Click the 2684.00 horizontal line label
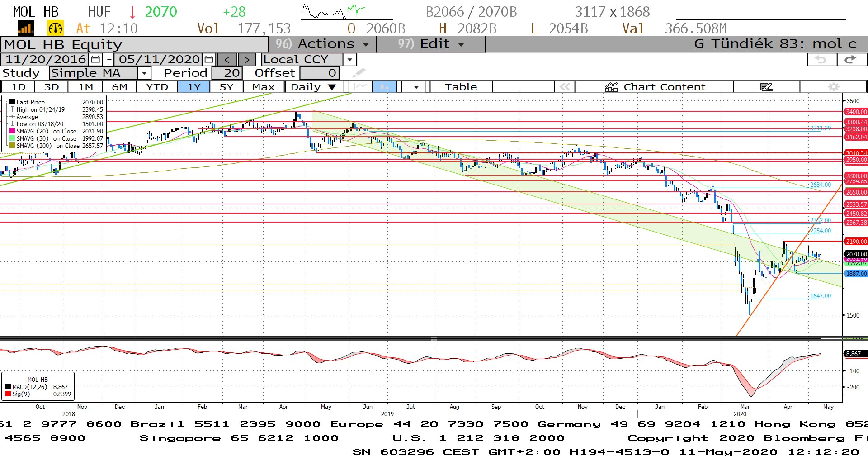This screenshot has width=868, height=470. 820,185
